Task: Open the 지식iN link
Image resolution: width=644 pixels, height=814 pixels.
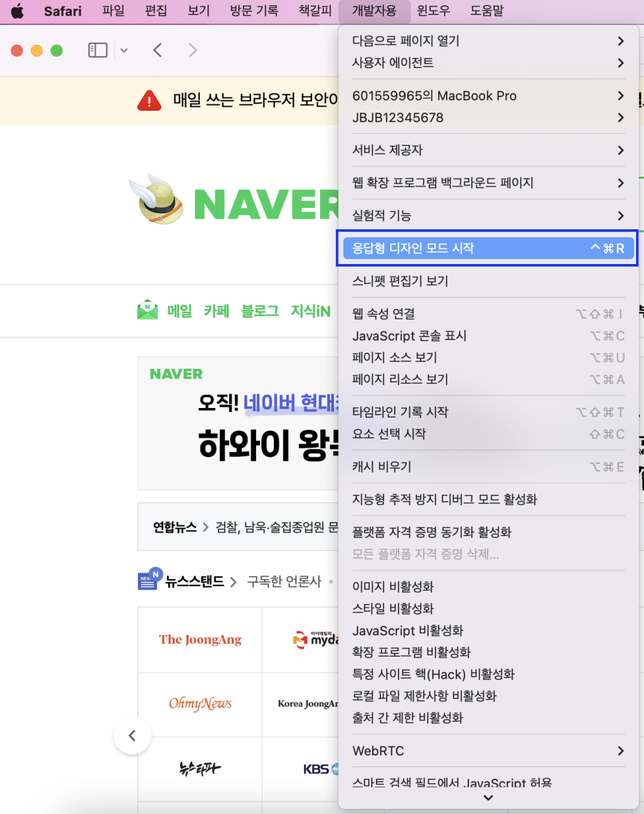Action: point(311,311)
